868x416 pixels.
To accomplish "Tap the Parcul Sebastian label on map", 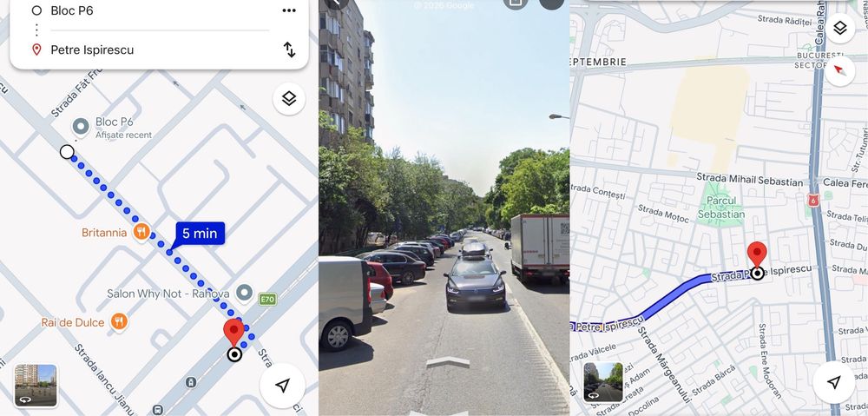I will tap(720, 208).
